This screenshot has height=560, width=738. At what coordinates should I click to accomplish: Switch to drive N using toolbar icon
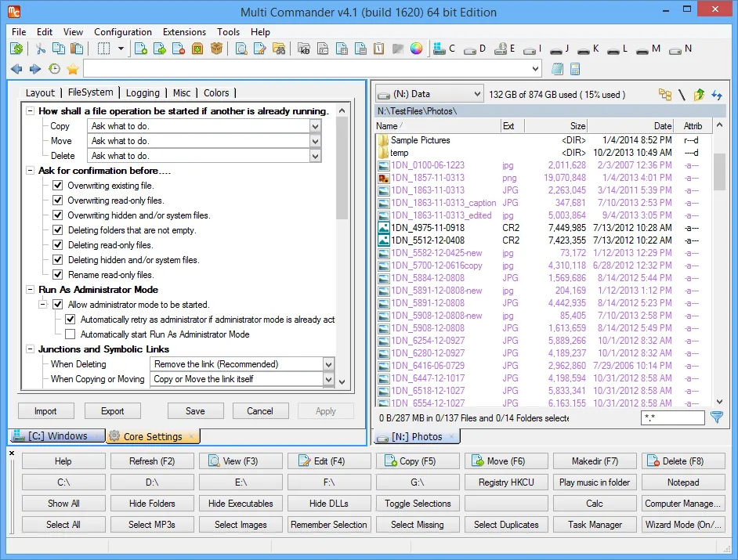(681, 49)
